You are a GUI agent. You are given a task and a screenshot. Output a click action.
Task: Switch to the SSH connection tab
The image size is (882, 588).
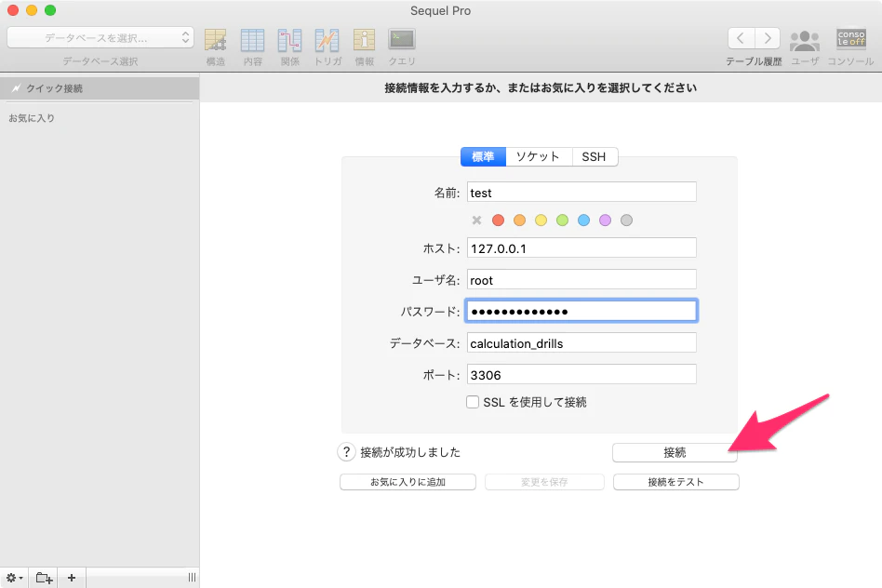click(x=594, y=156)
